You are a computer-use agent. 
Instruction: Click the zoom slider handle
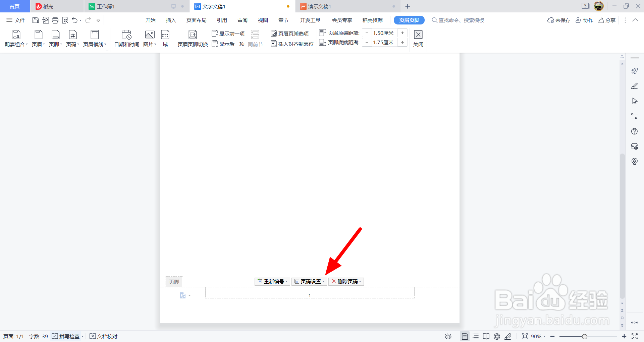coord(585,336)
